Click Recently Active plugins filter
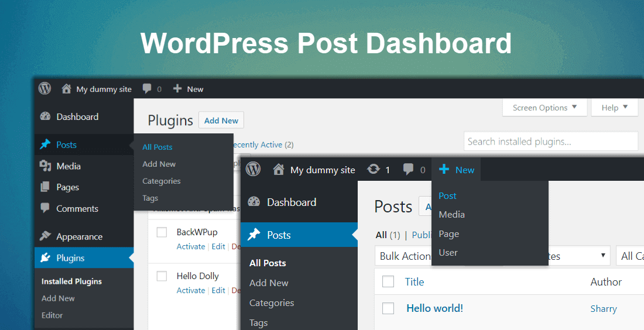 pos(263,145)
